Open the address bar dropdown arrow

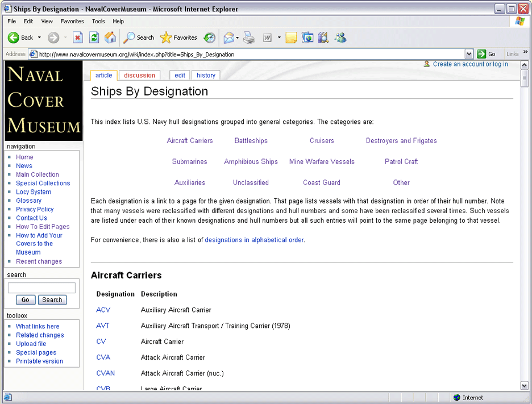click(469, 54)
